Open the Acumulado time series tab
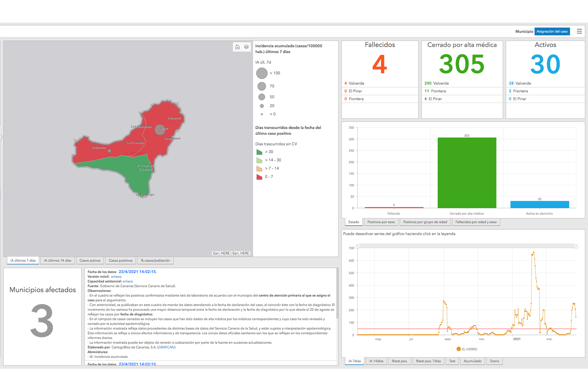 click(x=472, y=361)
